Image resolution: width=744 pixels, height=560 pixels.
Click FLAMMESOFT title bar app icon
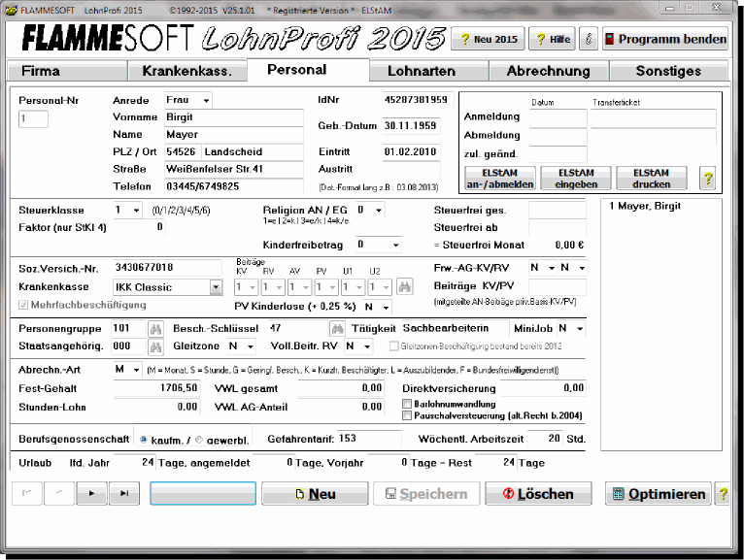(11, 10)
